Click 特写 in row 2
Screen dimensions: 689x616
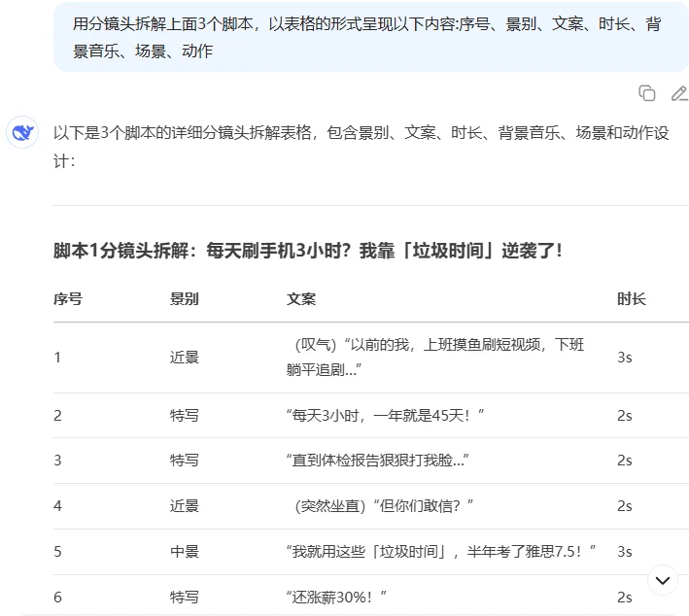(184, 415)
